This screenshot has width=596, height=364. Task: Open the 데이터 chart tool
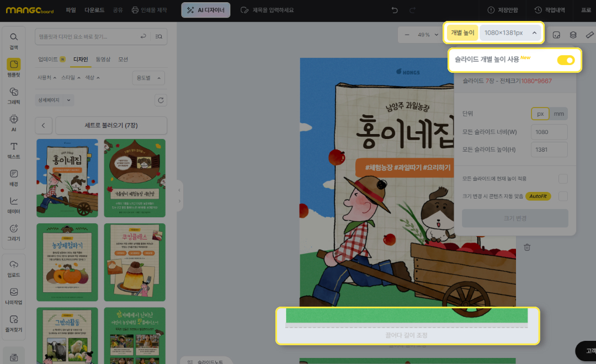pyautogui.click(x=14, y=204)
